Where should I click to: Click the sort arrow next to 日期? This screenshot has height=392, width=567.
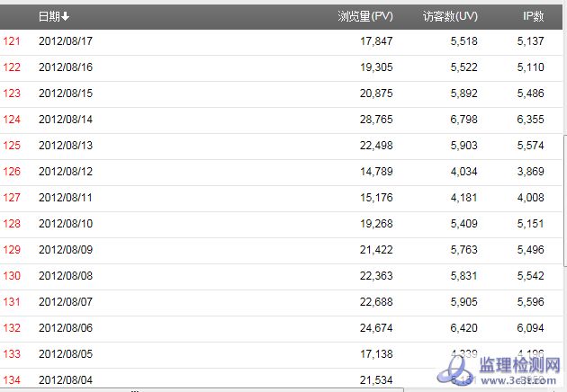66,16
